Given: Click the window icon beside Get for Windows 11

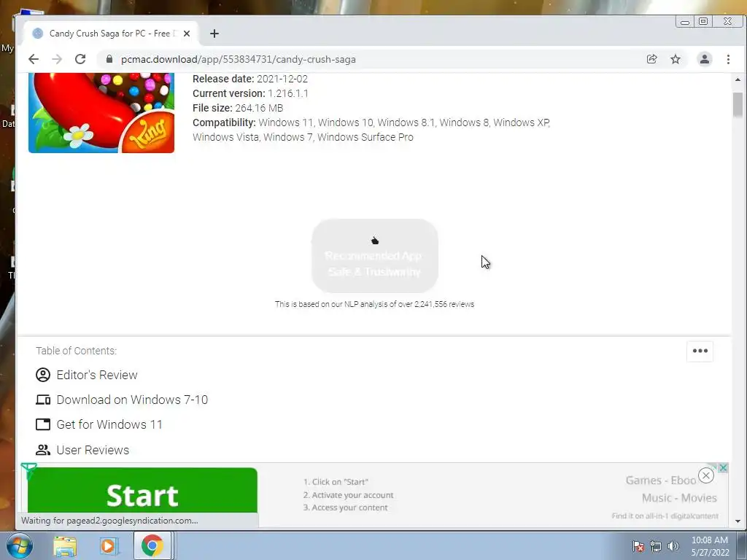Looking at the screenshot, I should click(x=43, y=424).
